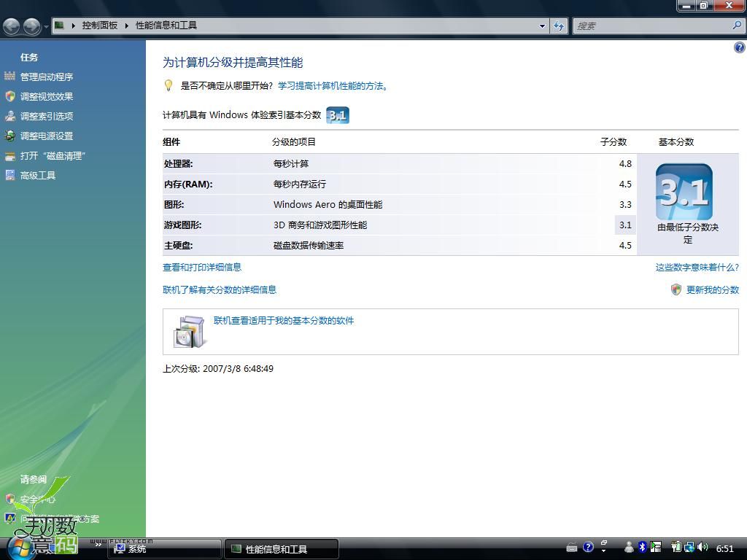This screenshot has height=560, width=747.
Task: Expand the quick launch chevron overflow
Action: point(98,545)
